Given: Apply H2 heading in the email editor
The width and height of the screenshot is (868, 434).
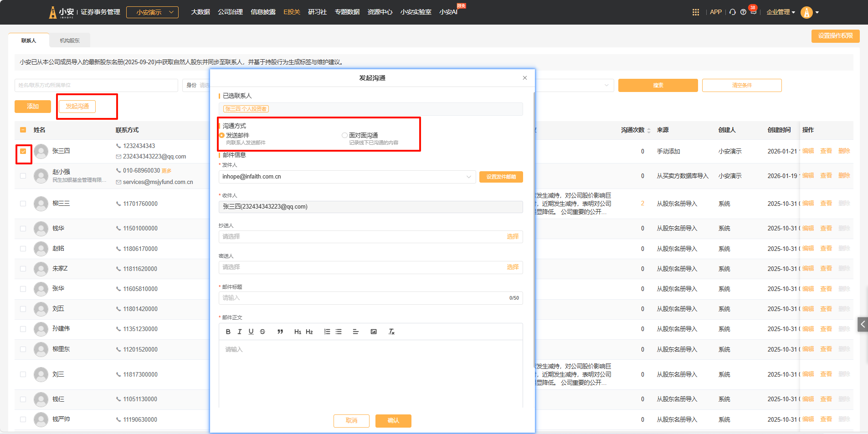Looking at the screenshot, I should pyautogui.click(x=309, y=332).
